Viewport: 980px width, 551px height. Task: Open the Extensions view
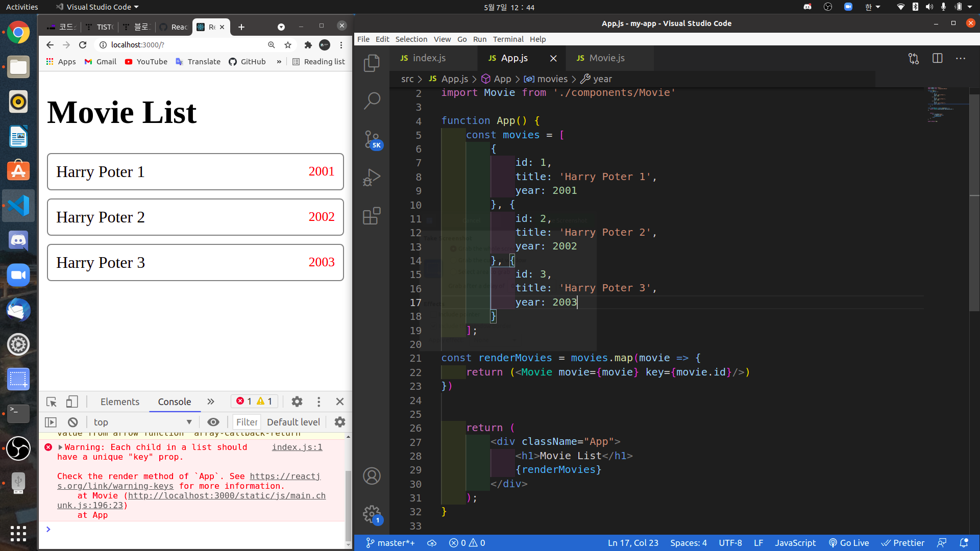(x=372, y=216)
